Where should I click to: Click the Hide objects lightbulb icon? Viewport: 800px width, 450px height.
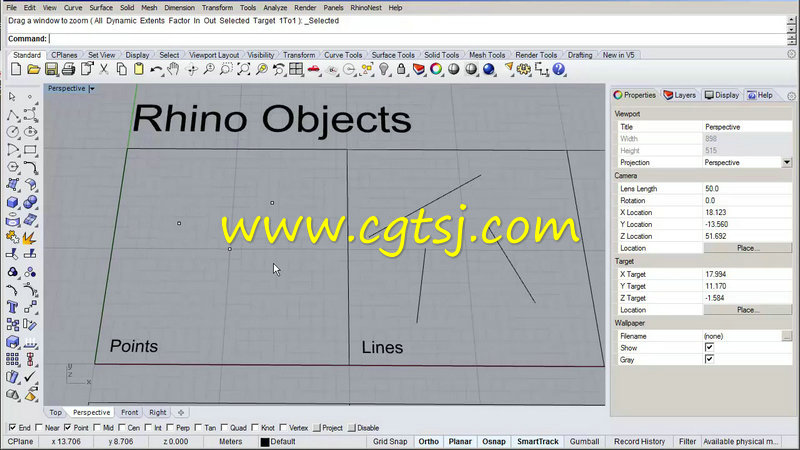[x=384, y=69]
